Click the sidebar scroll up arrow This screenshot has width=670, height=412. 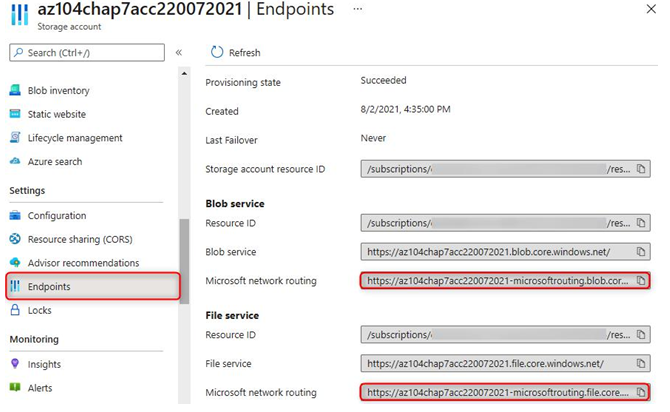point(184,74)
